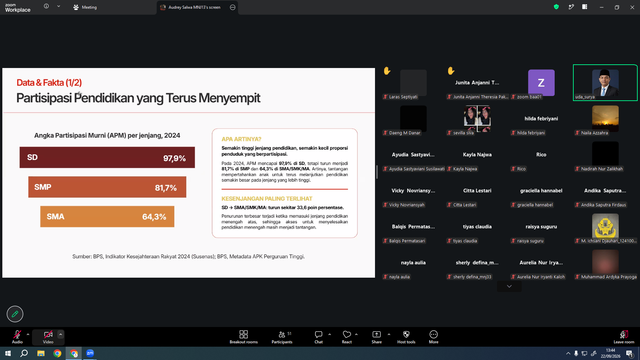This screenshot has width=640, height=360.
Task: Open video options arrow beside Video
Action: point(60,334)
